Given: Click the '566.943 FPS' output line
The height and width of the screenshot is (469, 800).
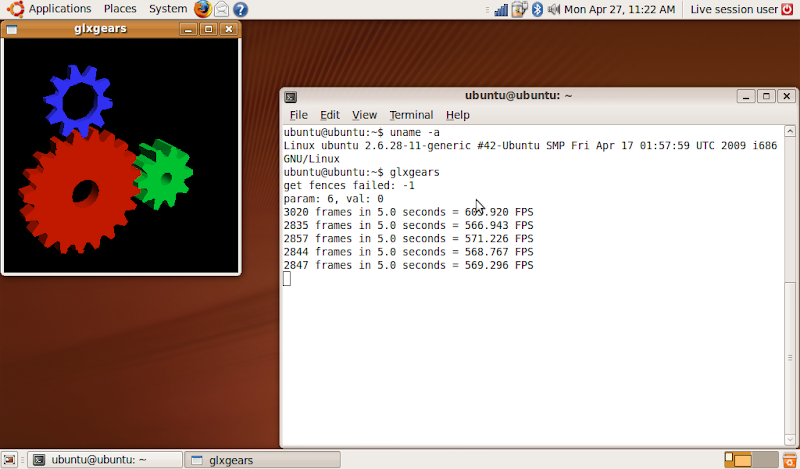Looking at the screenshot, I should pyautogui.click(x=409, y=226).
